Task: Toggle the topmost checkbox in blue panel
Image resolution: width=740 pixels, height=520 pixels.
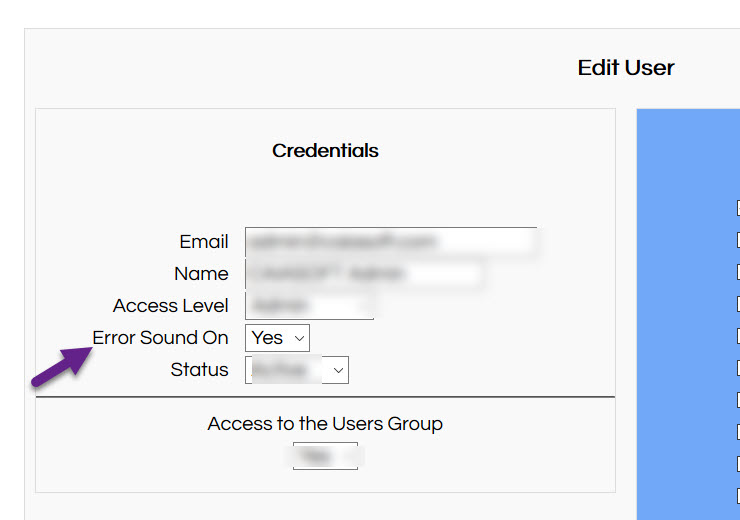Action: (738, 209)
